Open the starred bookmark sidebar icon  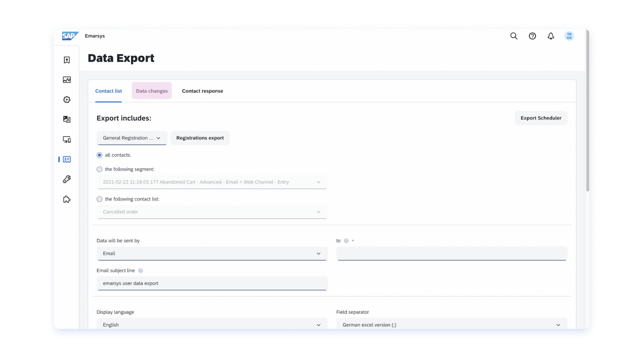pos(67,60)
